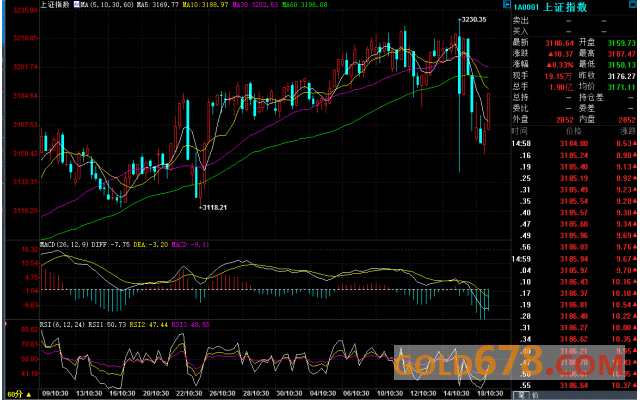Click the 3118.21 low price marker
Viewport: 640px width, 400px height.
click(214, 207)
